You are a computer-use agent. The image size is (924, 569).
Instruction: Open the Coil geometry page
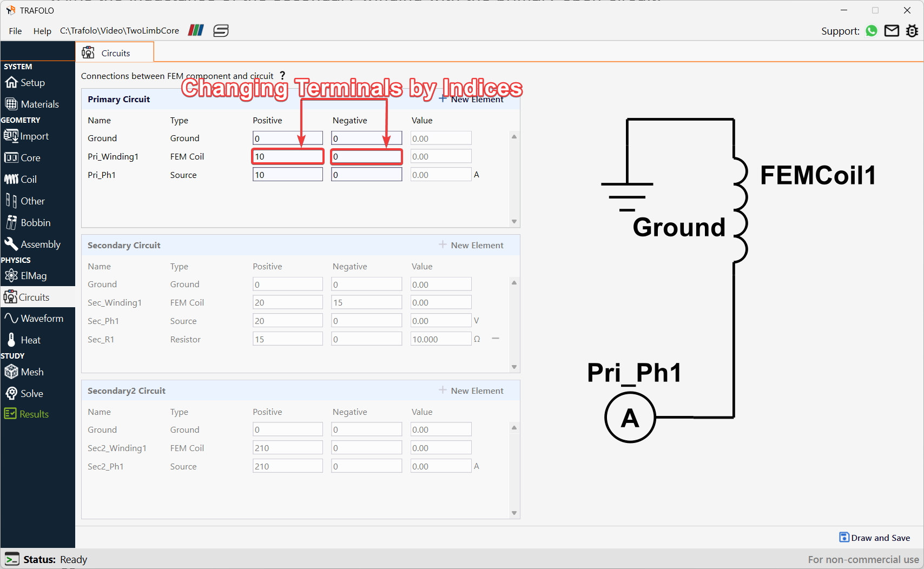coord(21,180)
